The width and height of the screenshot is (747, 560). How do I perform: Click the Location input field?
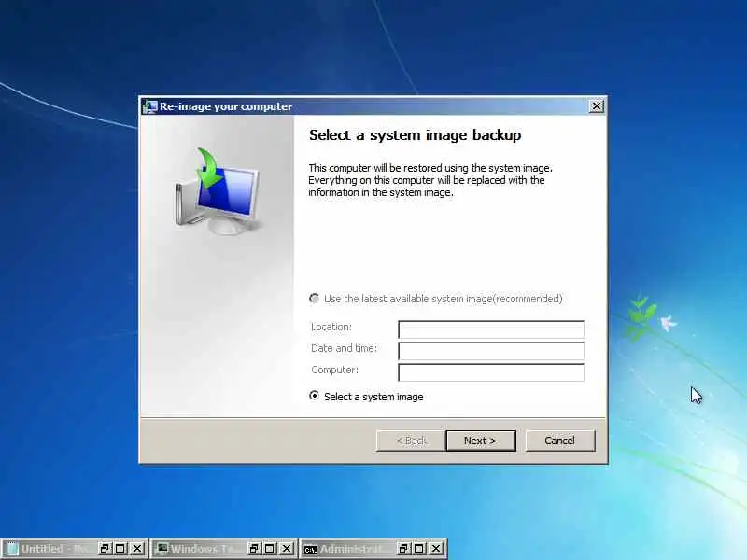click(491, 329)
